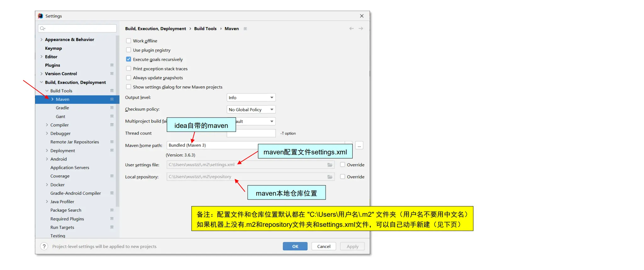This screenshot has width=644, height=270.
Task: Open help with the question mark icon
Action: click(x=44, y=246)
